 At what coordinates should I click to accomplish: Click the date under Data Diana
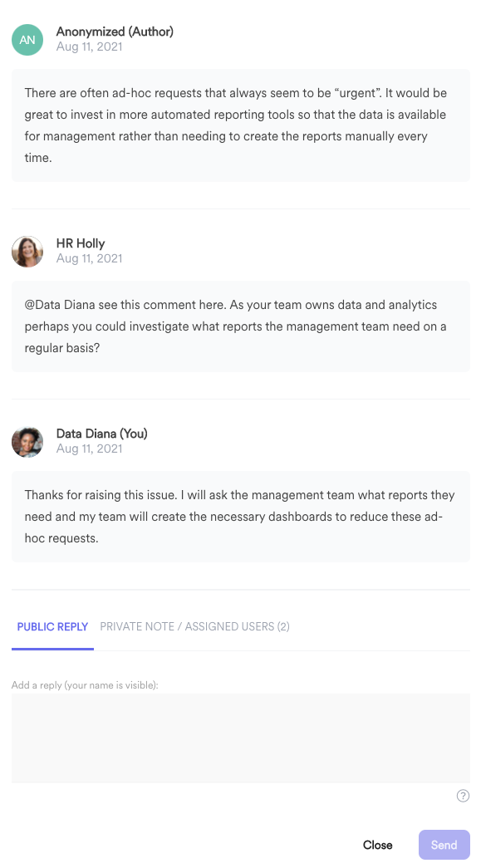point(89,449)
